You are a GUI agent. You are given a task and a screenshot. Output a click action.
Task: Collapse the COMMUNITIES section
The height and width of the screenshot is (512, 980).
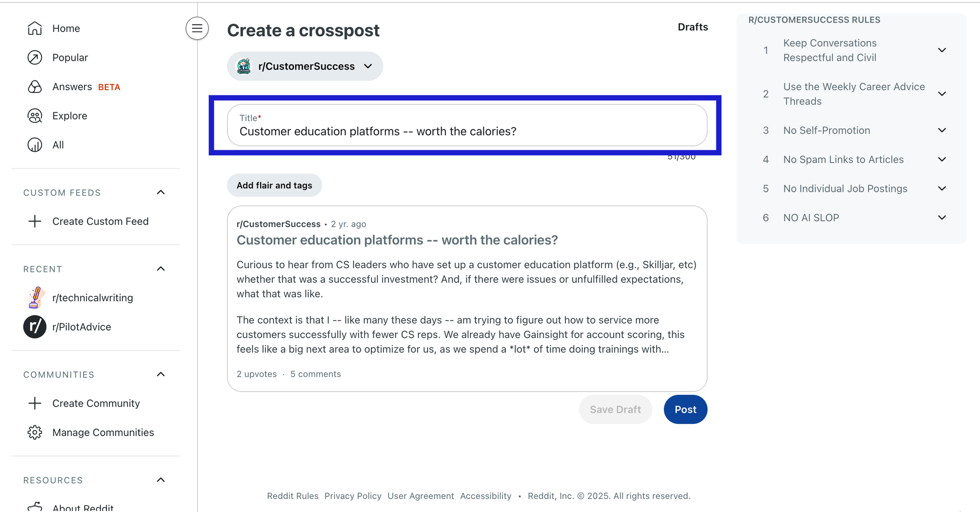tap(161, 374)
